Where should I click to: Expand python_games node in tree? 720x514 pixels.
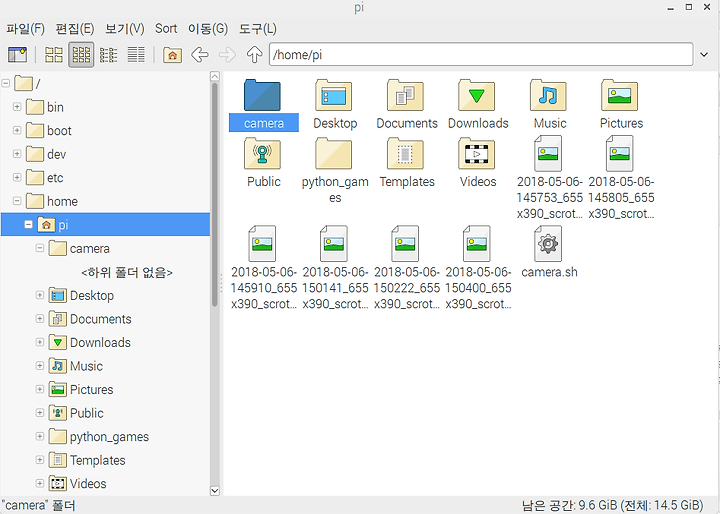point(40,436)
